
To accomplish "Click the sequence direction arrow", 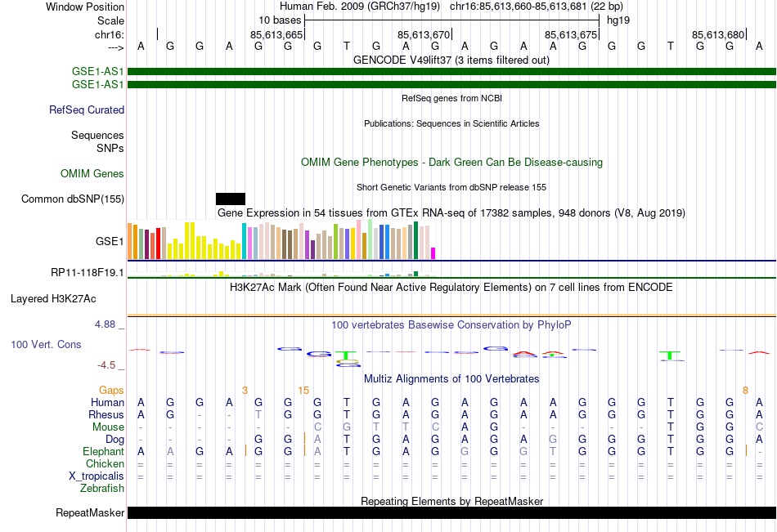I will pos(115,47).
